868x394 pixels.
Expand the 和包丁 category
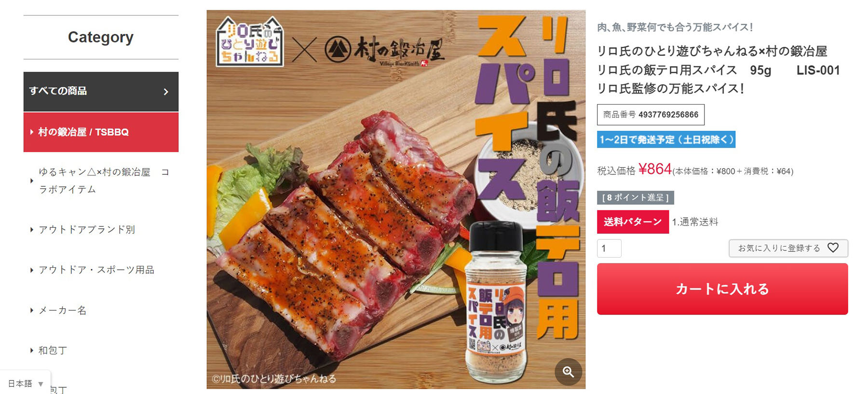pyautogui.click(x=53, y=350)
